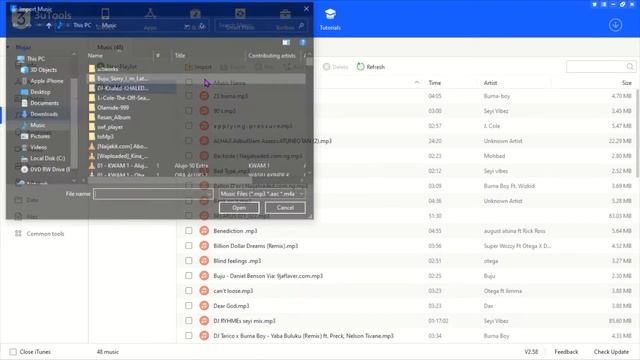
Task: Select the toMp3 folder
Action: click(x=105, y=137)
